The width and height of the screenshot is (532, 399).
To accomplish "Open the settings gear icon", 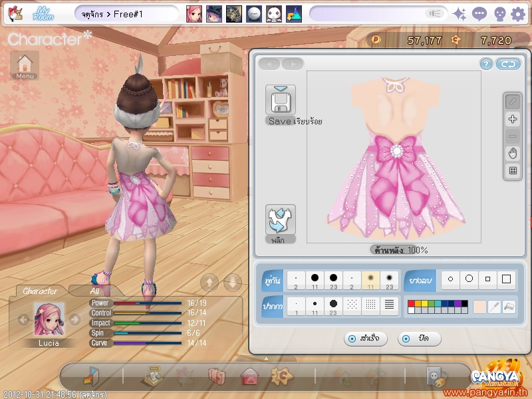I will pyautogui.click(x=518, y=14).
